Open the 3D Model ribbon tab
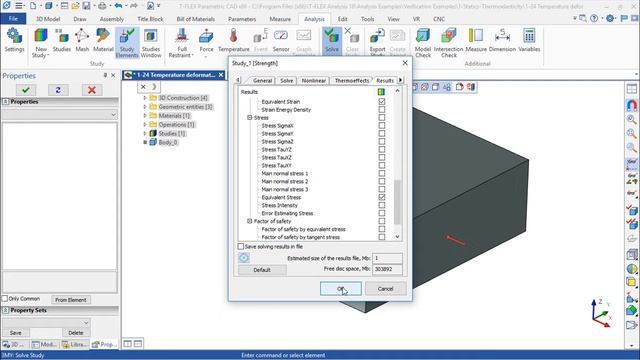Screen dimensions: 640x360 [x=48, y=19]
